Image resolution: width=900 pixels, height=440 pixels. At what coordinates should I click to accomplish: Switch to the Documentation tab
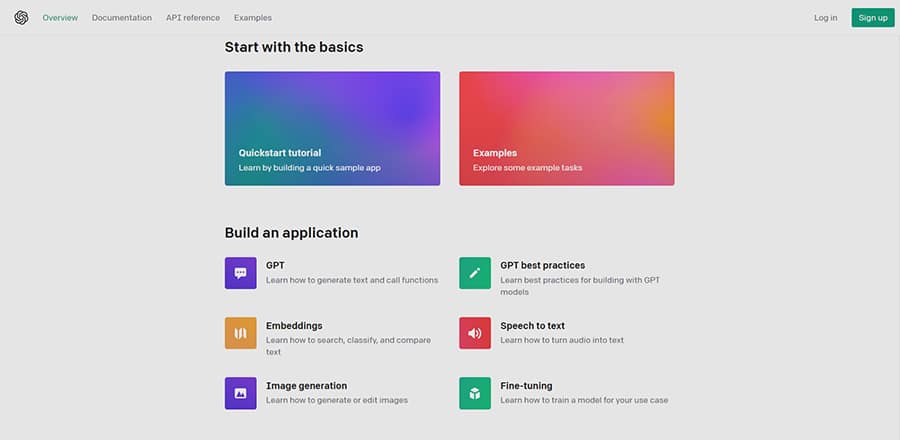(x=122, y=18)
